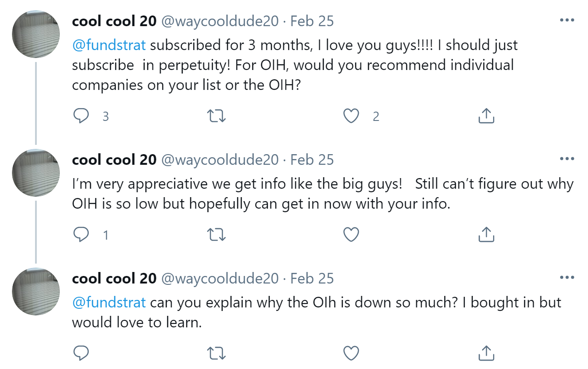Like the 'very appreciative' second tweet

point(351,234)
